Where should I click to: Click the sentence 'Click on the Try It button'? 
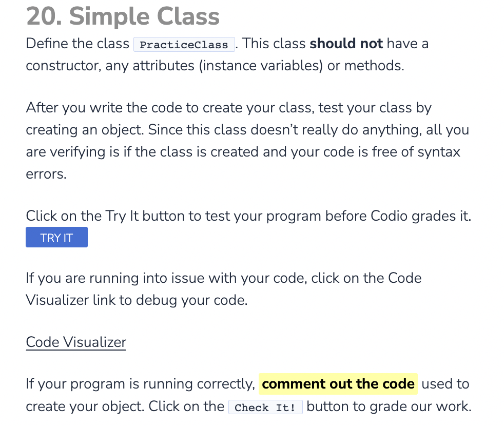pos(248,216)
